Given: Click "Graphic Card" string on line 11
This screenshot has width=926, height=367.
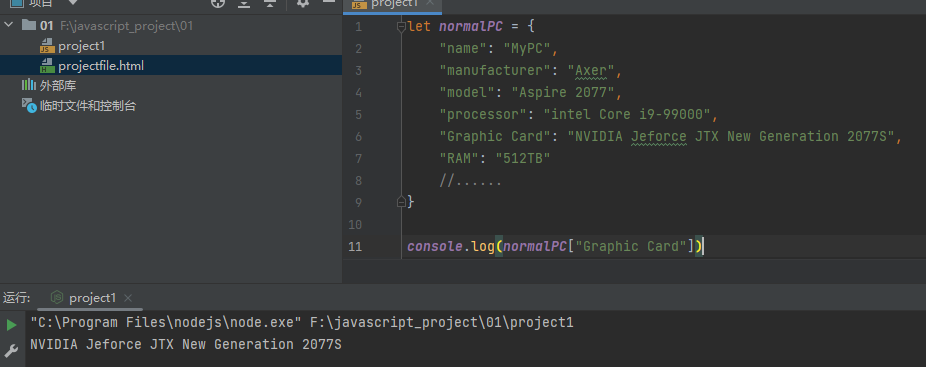Looking at the screenshot, I should tap(631, 246).
